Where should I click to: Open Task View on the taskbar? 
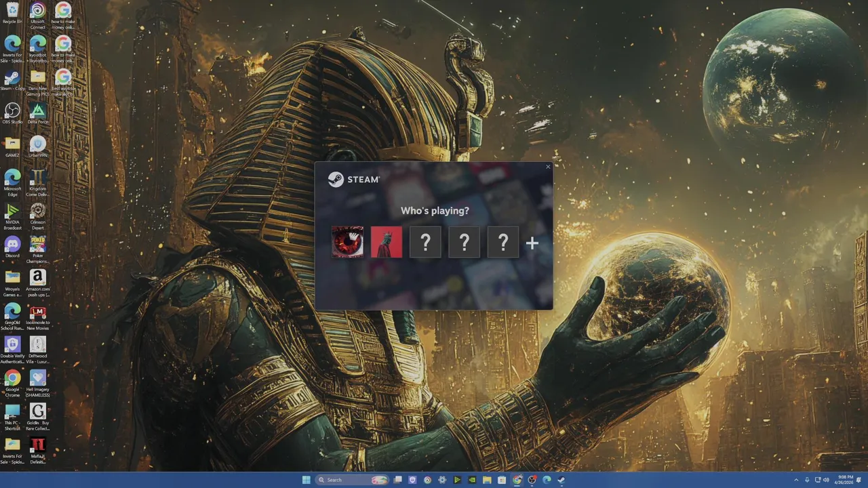[x=398, y=480]
